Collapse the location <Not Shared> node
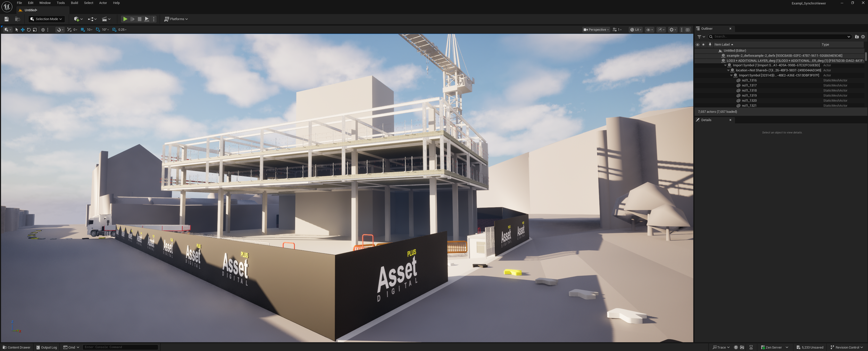868x351 pixels. pos(728,70)
